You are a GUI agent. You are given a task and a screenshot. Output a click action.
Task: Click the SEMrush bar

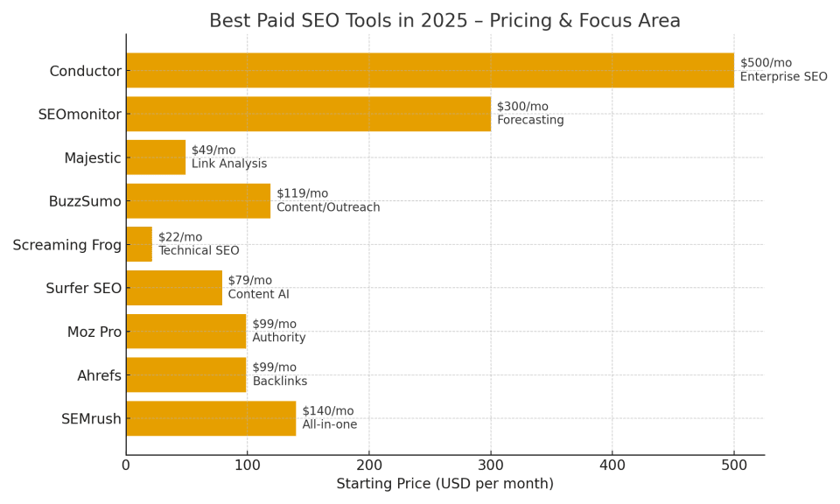211,418
